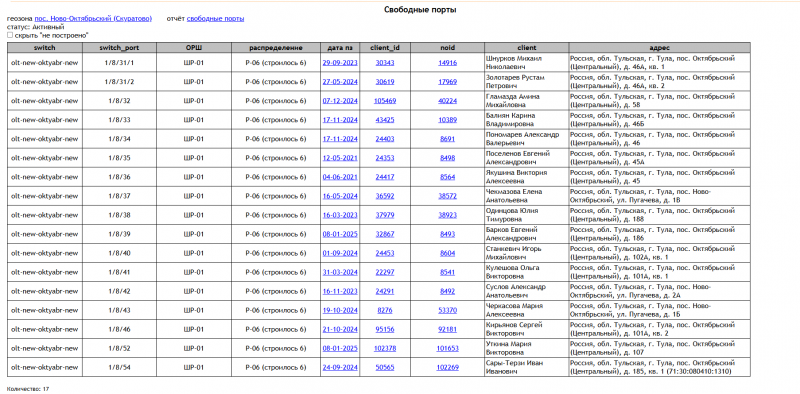Click noid link 102269
The image size is (800, 394).
click(447, 367)
